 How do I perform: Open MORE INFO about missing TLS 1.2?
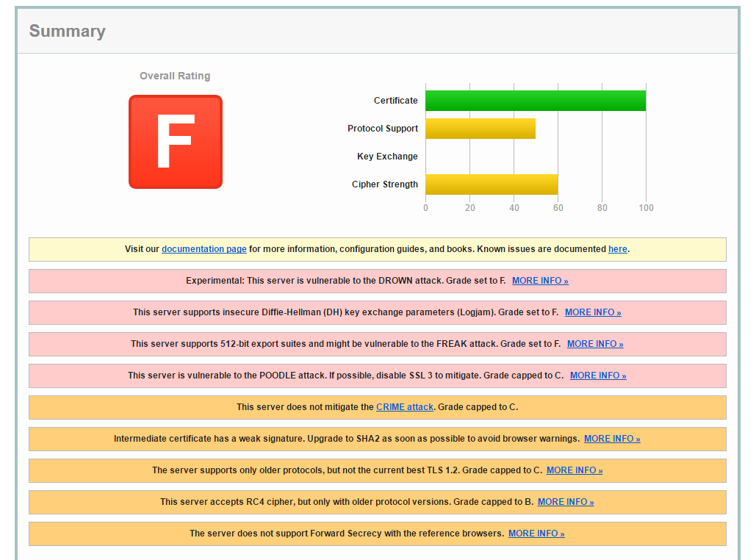click(x=574, y=470)
